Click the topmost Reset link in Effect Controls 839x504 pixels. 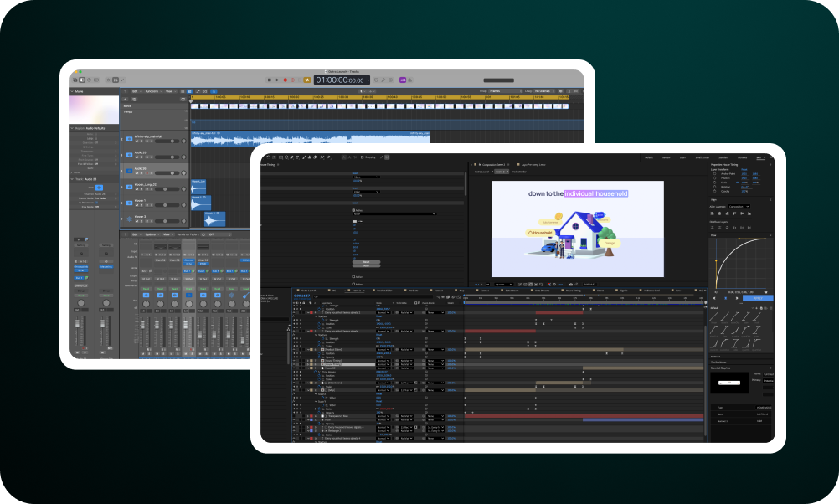click(355, 173)
